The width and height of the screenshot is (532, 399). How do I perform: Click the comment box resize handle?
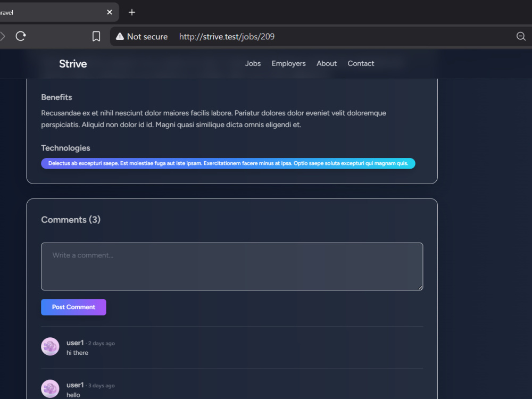[x=420, y=287]
